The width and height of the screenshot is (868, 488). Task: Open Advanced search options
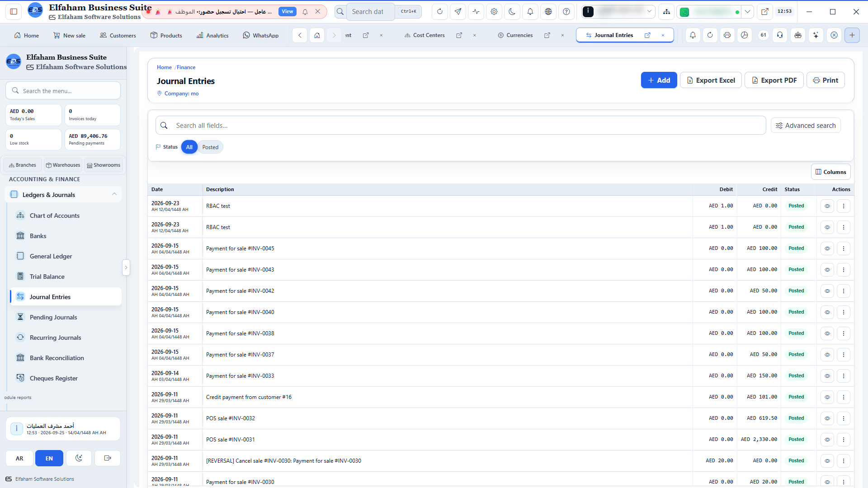[806, 125]
